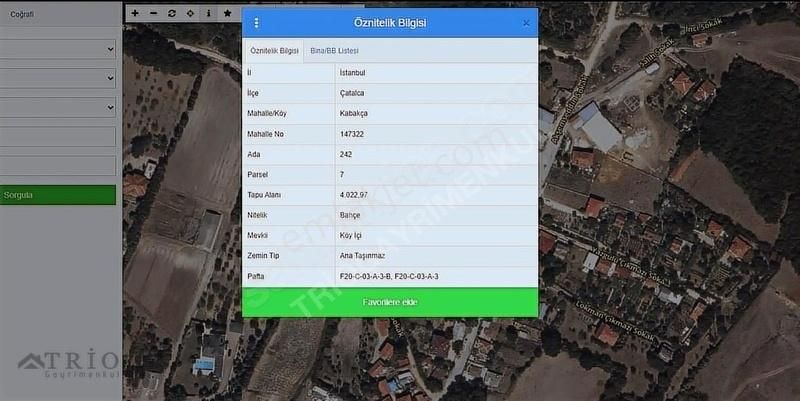Screen dimensions: 800x401
Task: Open the three-dot menu in dialog header
Action: 256,23
